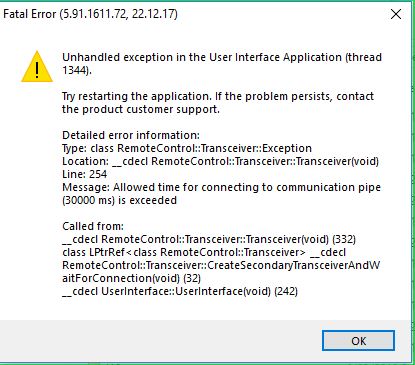The height and width of the screenshot is (365, 415).
Task: Click the 'Called from:' heading
Action: click(x=93, y=226)
